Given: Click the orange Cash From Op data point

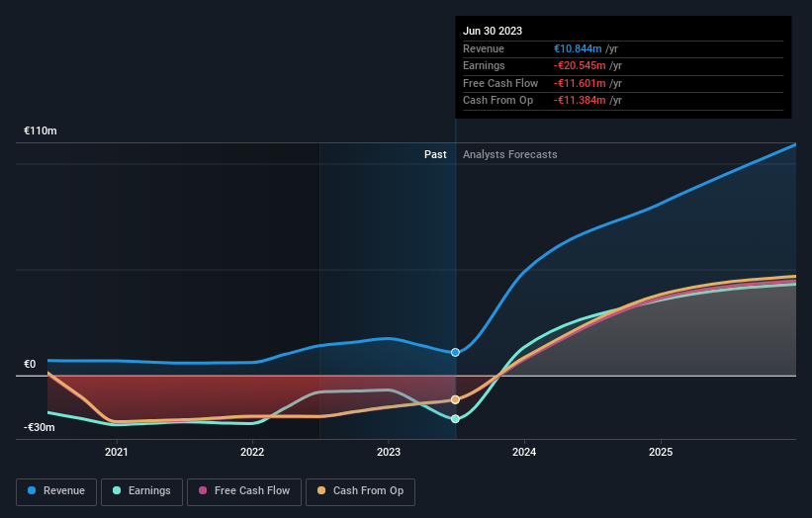Looking at the screenshot, I should point(455,399).
